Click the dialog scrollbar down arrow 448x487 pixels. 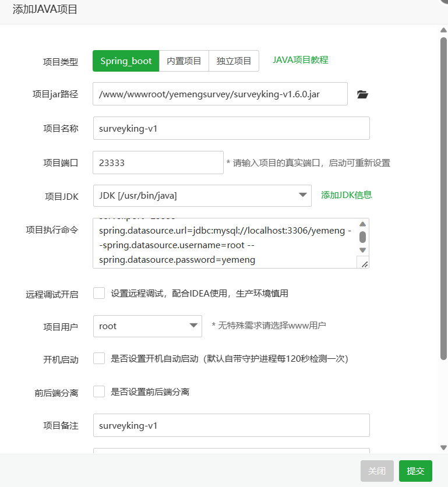click(443, 447)
